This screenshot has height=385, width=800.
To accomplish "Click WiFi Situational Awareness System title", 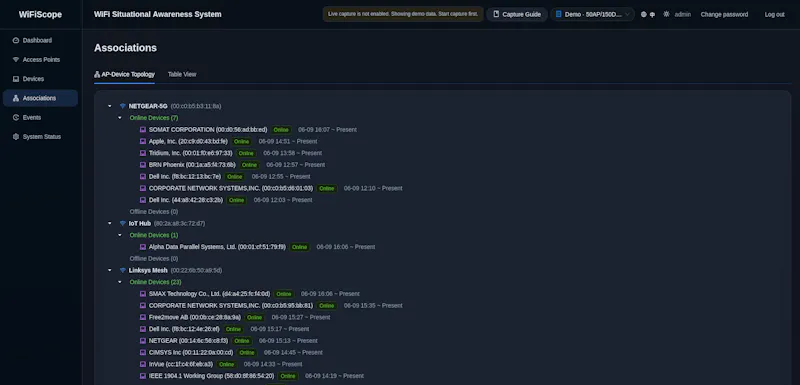I will pos(158,14).
